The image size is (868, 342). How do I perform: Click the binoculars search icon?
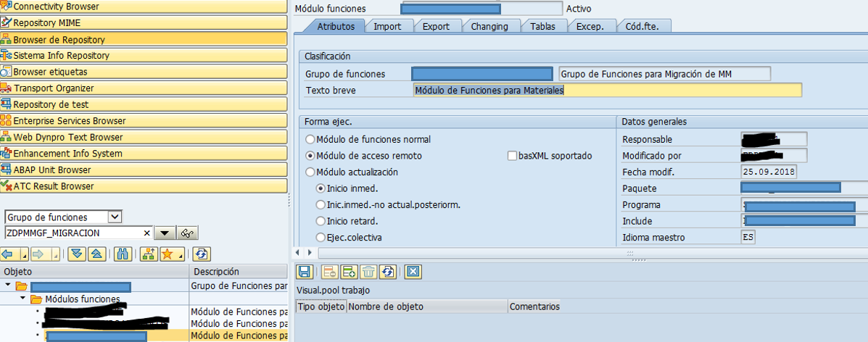(123, 254)
